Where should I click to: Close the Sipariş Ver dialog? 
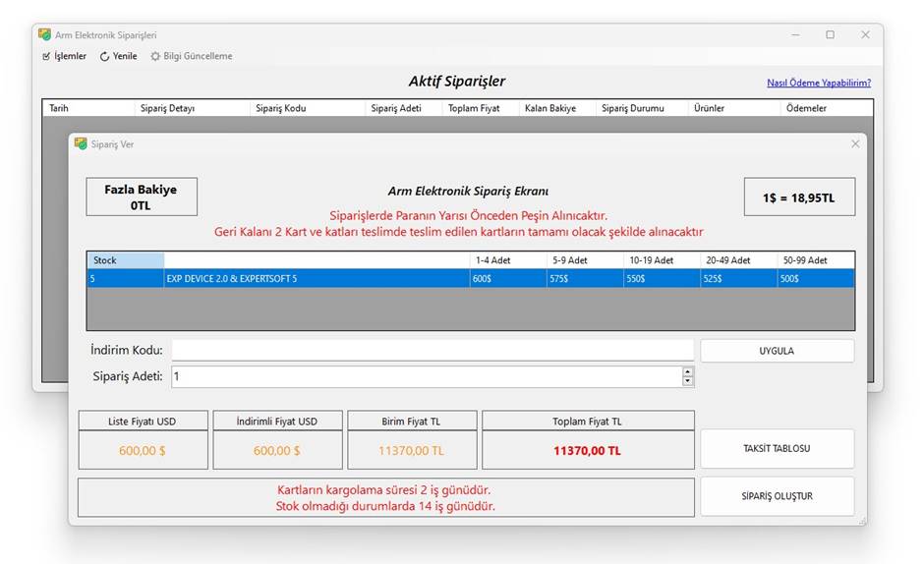click(854, 143)
